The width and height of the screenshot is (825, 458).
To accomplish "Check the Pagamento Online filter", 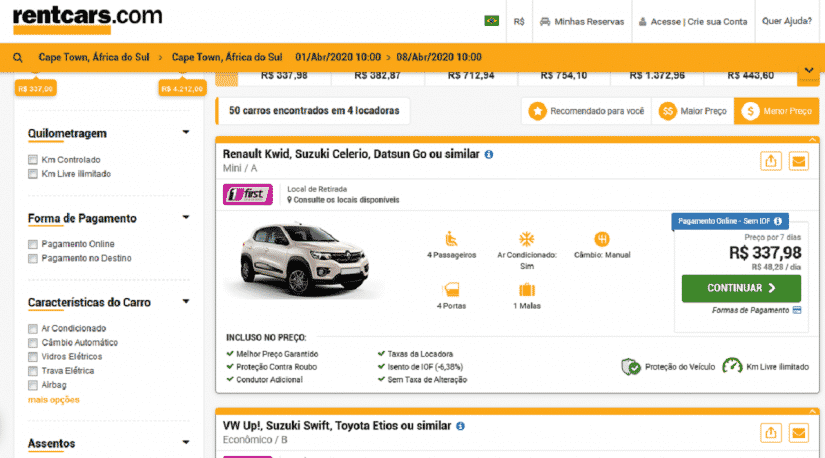I will (x=33, y=244).
